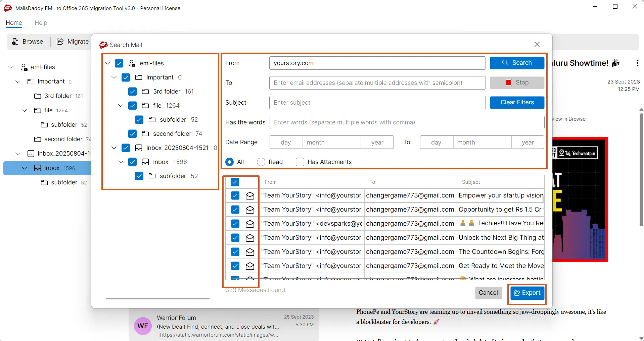Click the Clear Filters button
Viewport: 644px width, 341px height.
[517, 103]
